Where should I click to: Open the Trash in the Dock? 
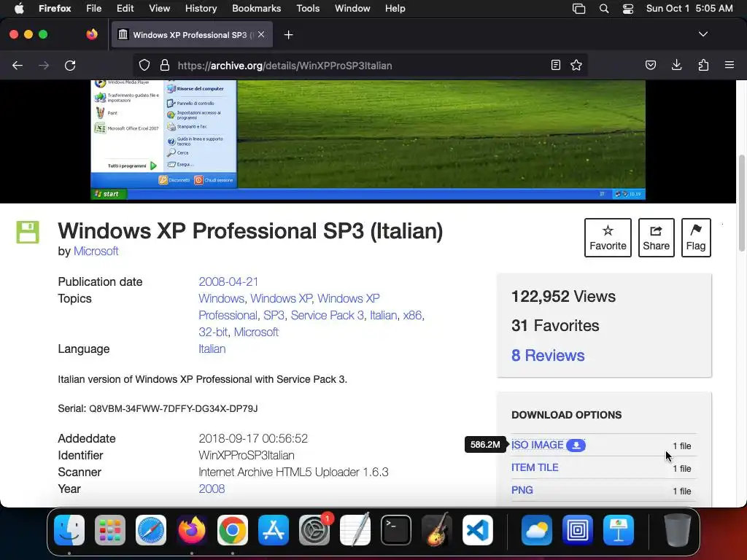678,530
